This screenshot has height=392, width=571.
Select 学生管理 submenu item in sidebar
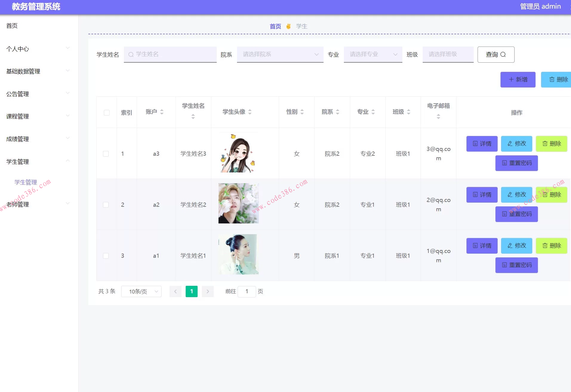tap(26, 182)
